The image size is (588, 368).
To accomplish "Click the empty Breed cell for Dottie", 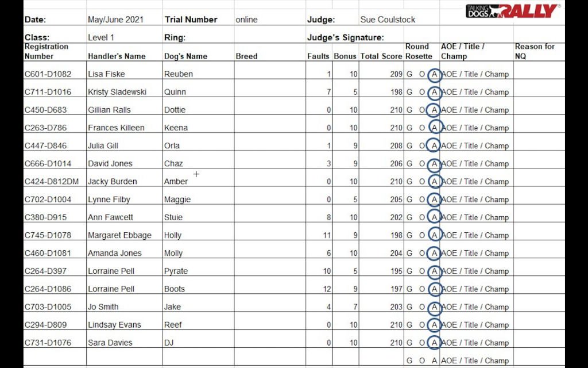I will tap(270, 110).
